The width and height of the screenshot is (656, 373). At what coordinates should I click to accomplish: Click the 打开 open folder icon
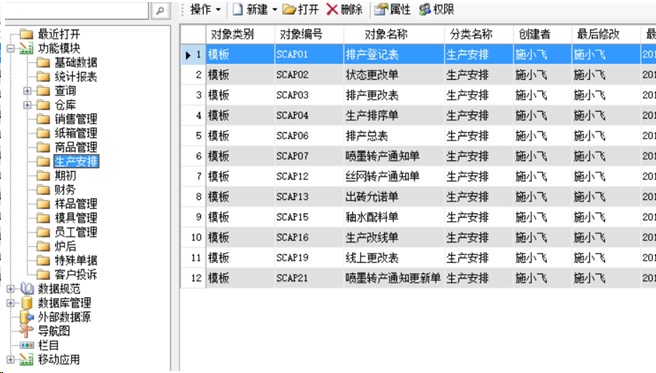[x=289, y=9]
